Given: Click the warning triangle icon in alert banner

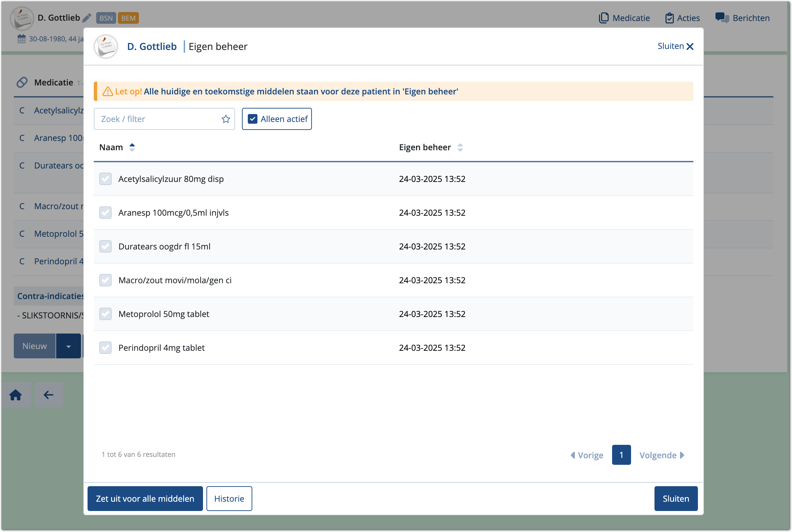Looking at the screenshot, I should click(108, 92).
